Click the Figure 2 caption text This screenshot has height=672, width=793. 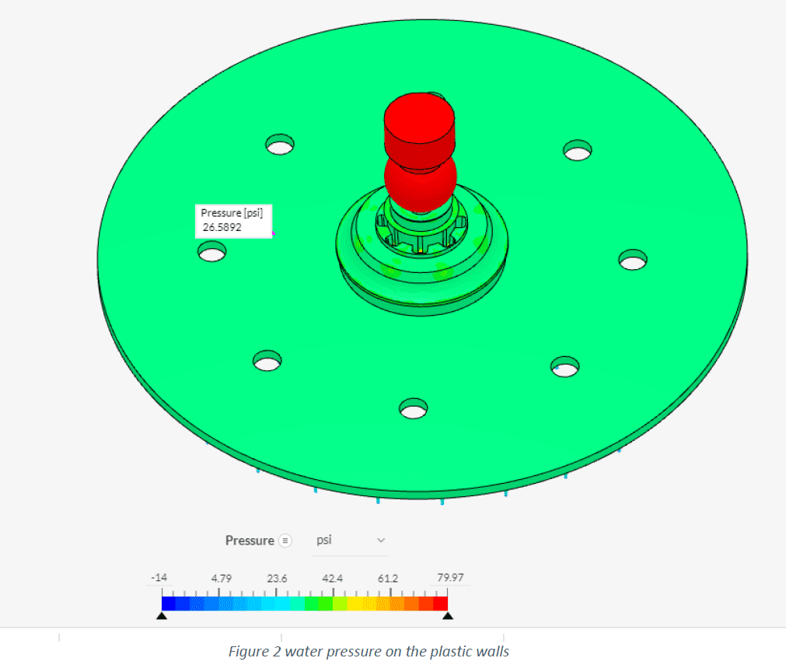click(369, 651)
